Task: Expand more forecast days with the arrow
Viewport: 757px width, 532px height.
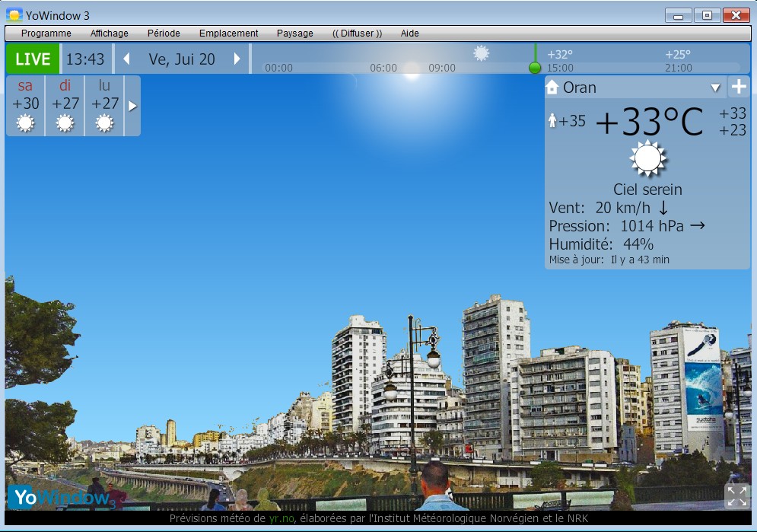Action: [x=132, y=106]
